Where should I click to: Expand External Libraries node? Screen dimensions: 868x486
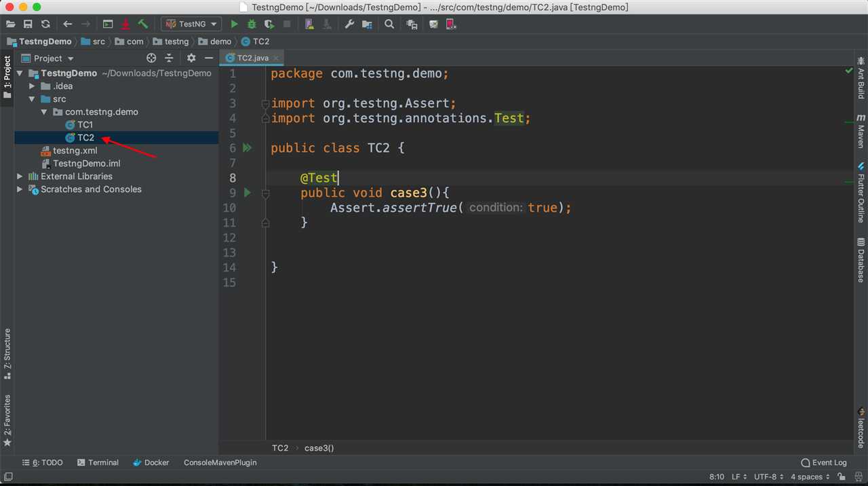(20, 176)
